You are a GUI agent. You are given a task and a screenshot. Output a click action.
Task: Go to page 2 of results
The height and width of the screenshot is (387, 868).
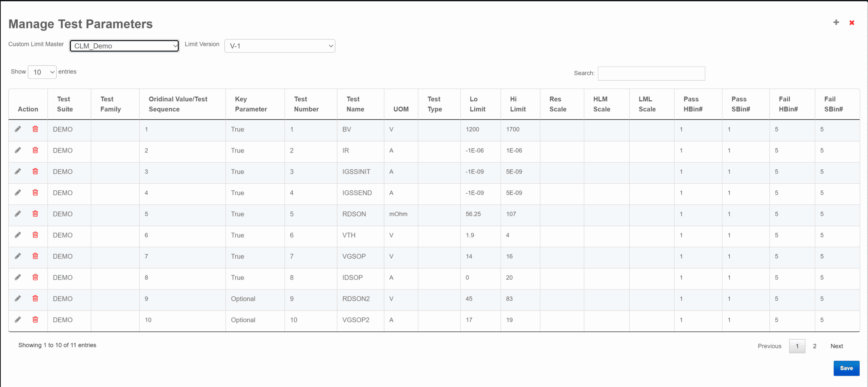(814, 346)
